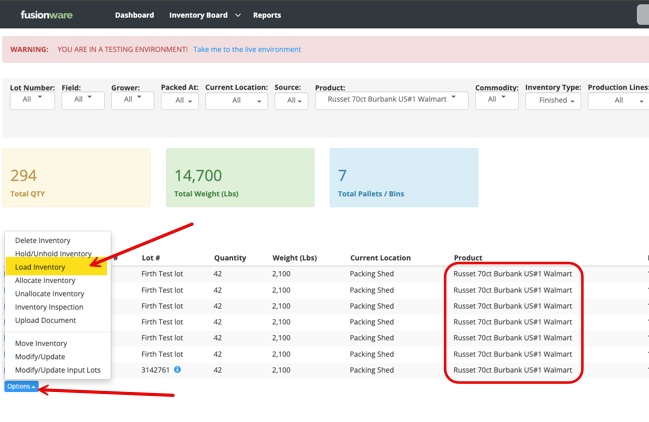The width and height of the screenshot is (649, 422).
Task: Open the Options dropdown button
Action: pos(21,386)
